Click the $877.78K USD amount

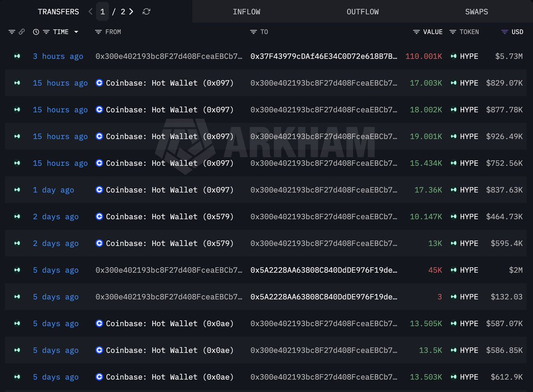pyautogui.click(x=505, y=110)
